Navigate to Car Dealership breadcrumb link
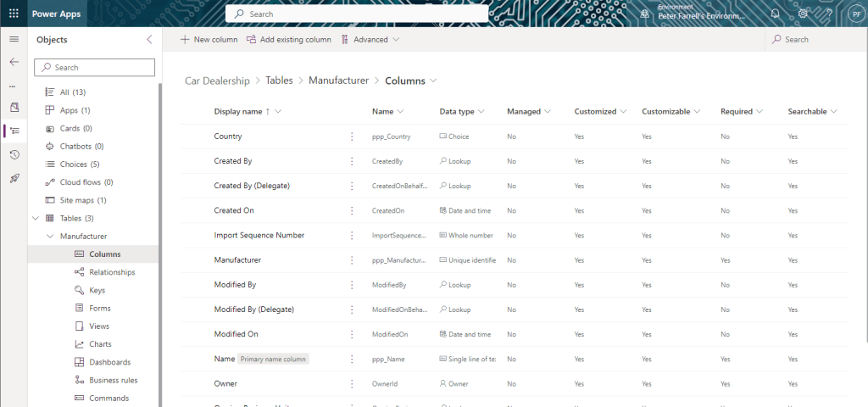The width and height of the screenshot is (868, 407). (217, 81)
